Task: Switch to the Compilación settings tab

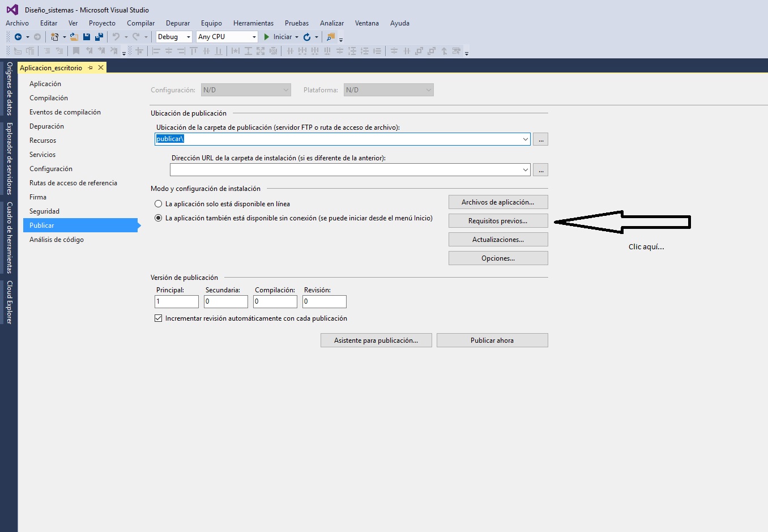Action: [x=49, y=98]
